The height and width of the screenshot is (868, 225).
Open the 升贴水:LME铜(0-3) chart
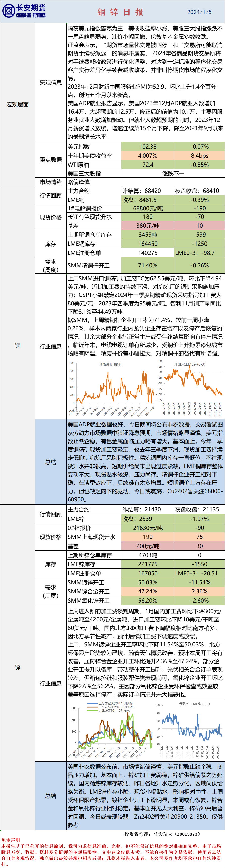pos(190,389)
